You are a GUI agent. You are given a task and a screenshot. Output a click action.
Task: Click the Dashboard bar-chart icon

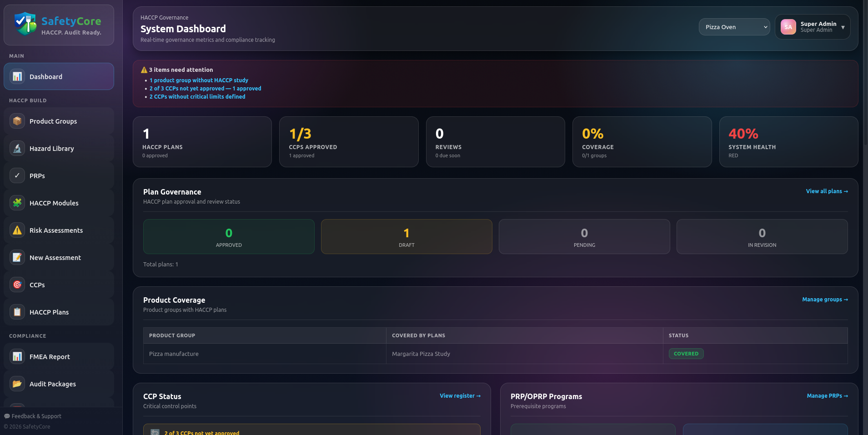tap(17, 76)
